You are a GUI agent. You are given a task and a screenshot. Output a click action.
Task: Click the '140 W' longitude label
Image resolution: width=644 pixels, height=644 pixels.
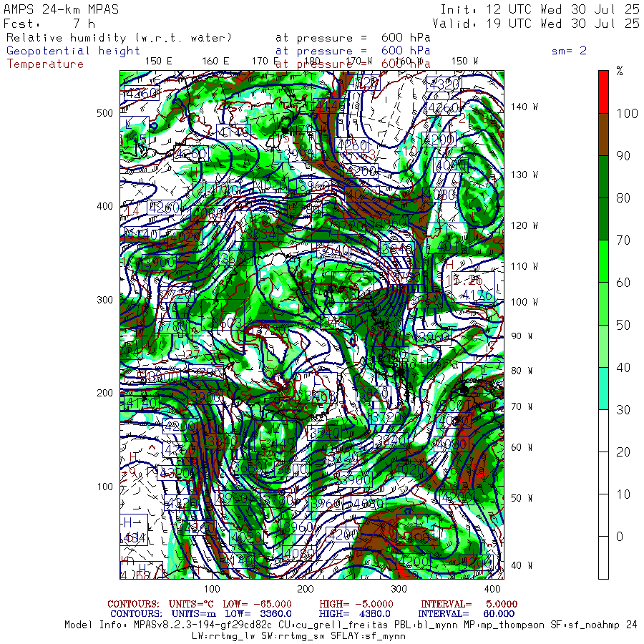click(524, 107)
